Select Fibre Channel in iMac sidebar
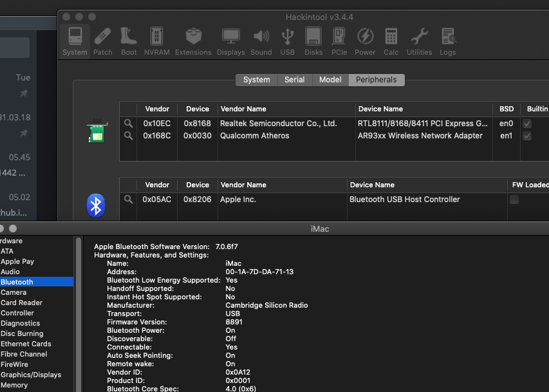The height and width of the screenshot is (392, 549). [37, 354]
